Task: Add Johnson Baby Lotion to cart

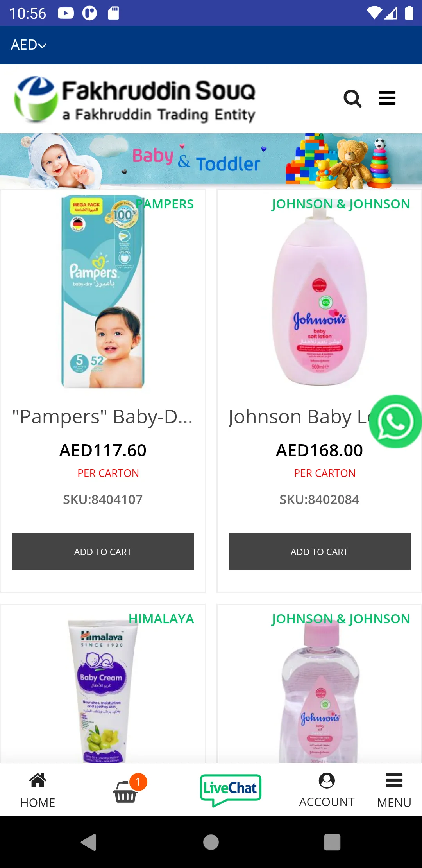Action: pyautogui.click(x=319, y=552)
